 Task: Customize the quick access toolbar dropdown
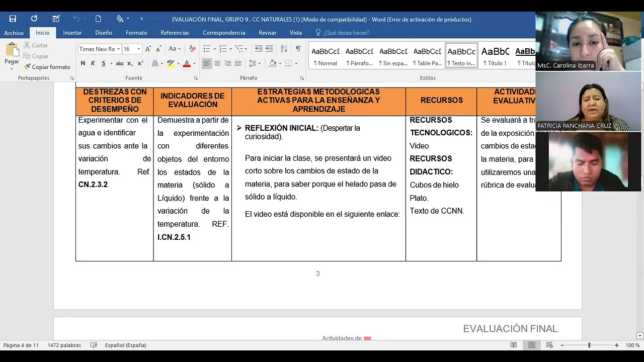coord(141,19)
